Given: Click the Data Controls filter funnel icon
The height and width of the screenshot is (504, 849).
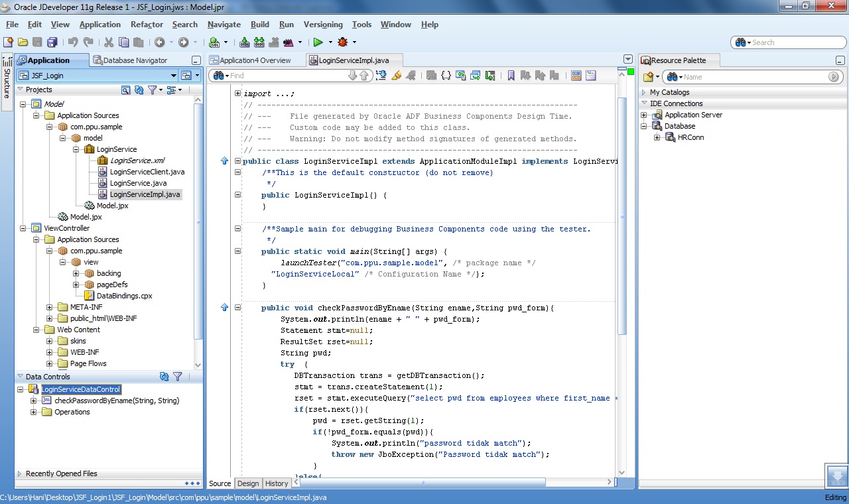Looking at the screenshot, I should tap(178, 377).
